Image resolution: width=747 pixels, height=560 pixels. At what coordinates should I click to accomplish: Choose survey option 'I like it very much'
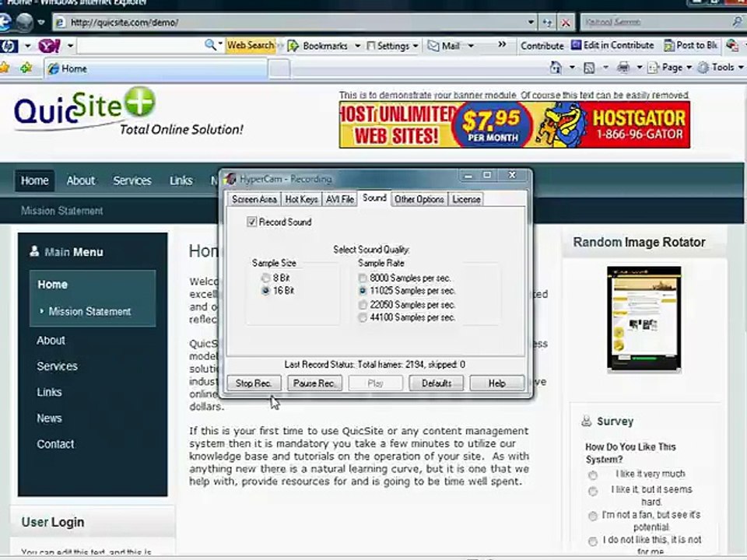tap(593, 474)
